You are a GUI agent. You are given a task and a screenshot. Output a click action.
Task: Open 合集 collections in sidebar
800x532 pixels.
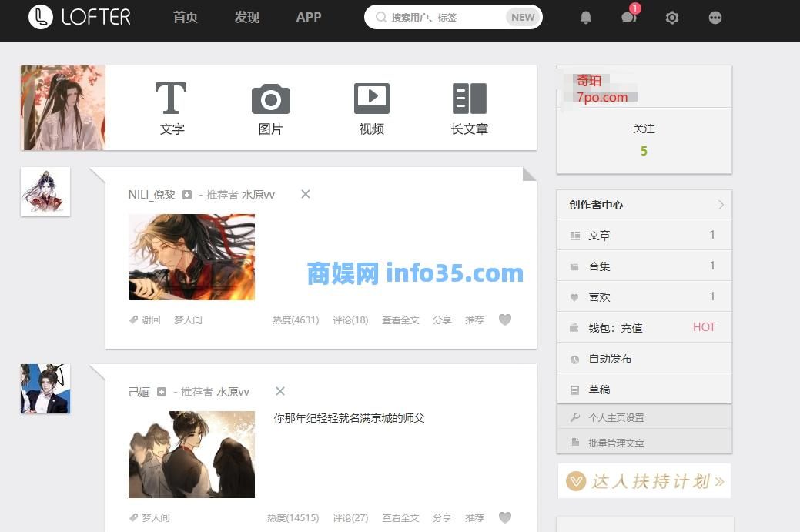pyautogui.click(x=644, y=266)
